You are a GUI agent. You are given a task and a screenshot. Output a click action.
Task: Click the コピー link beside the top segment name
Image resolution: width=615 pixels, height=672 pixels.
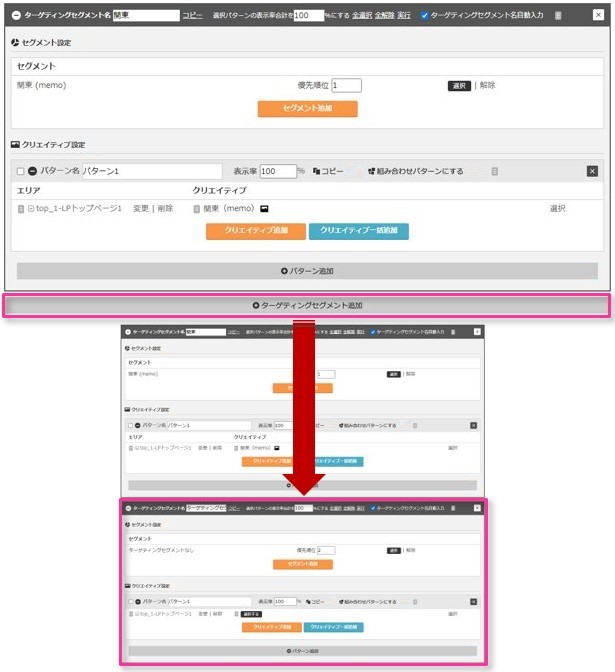[192, 16]
